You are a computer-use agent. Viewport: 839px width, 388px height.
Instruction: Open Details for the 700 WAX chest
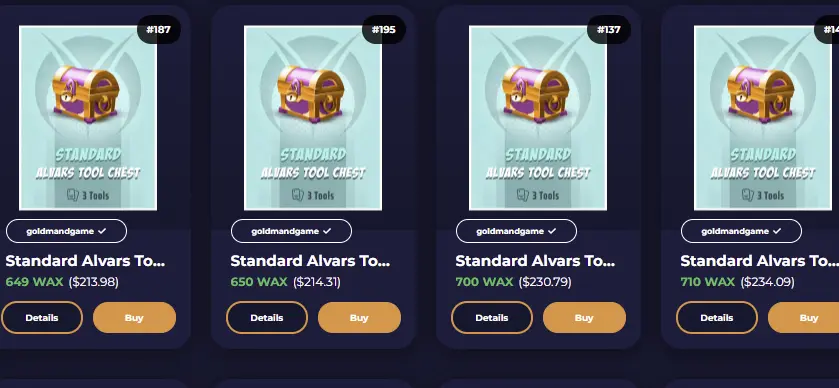(x=492, y=318)
